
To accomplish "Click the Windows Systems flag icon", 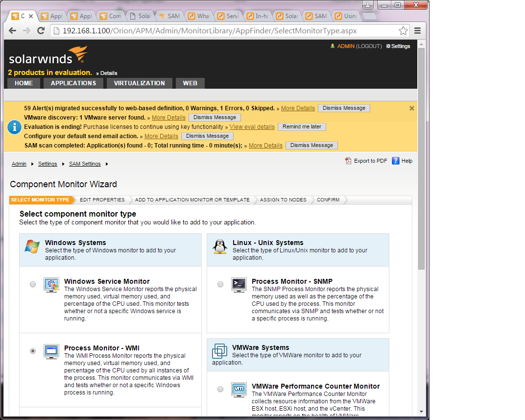I will coord(32,247).
